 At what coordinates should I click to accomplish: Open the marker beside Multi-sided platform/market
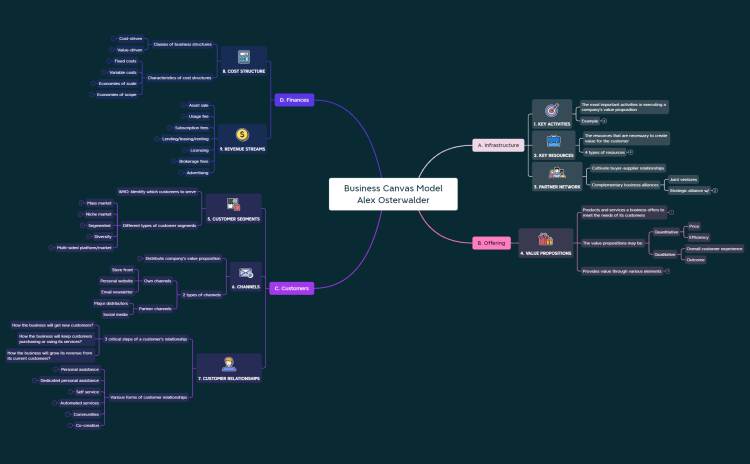point(51,248)
